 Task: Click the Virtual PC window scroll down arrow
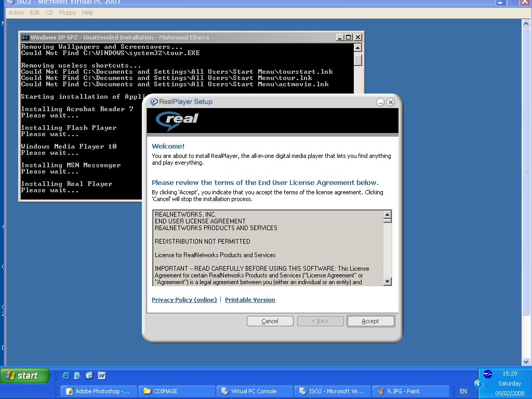coord(526,362)
